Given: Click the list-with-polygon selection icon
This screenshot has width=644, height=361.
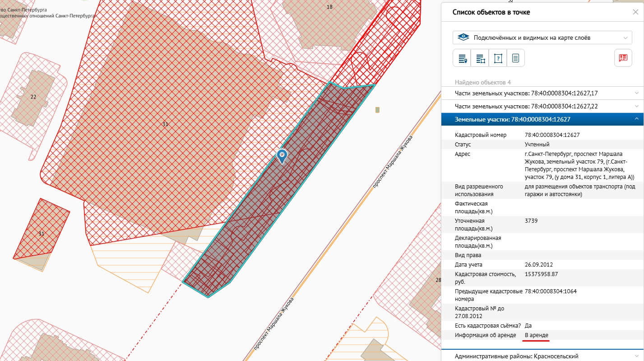Looking at the screenshot, I should coord(480,58).
